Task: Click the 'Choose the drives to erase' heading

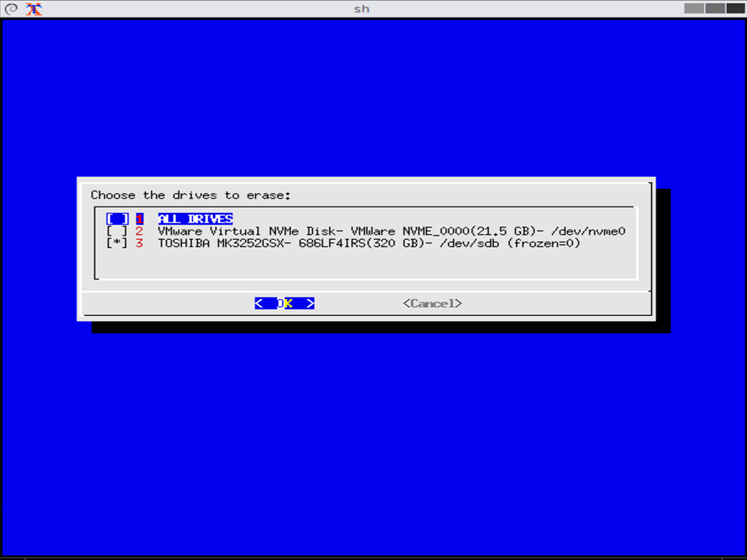Action: (190, 195)
